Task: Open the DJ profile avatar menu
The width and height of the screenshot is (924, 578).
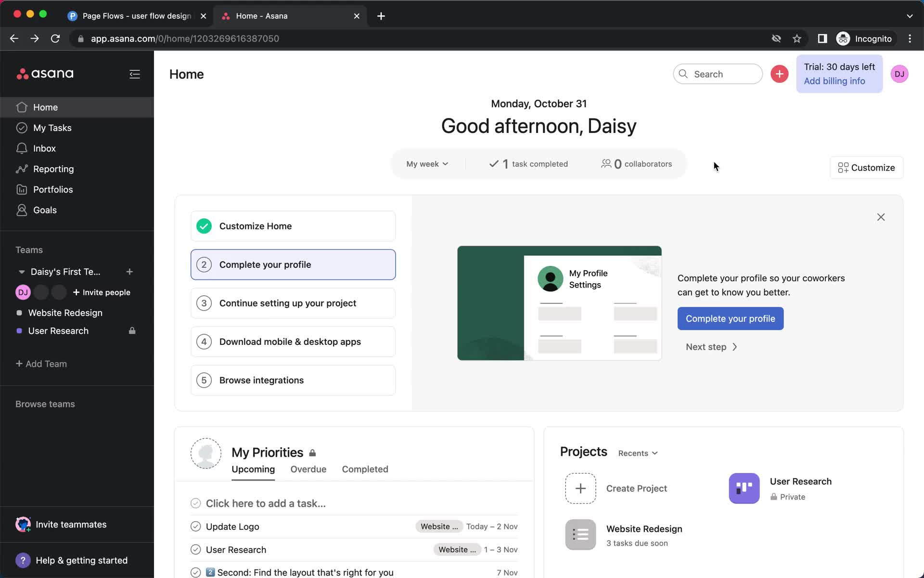Action: click(899, 74)
